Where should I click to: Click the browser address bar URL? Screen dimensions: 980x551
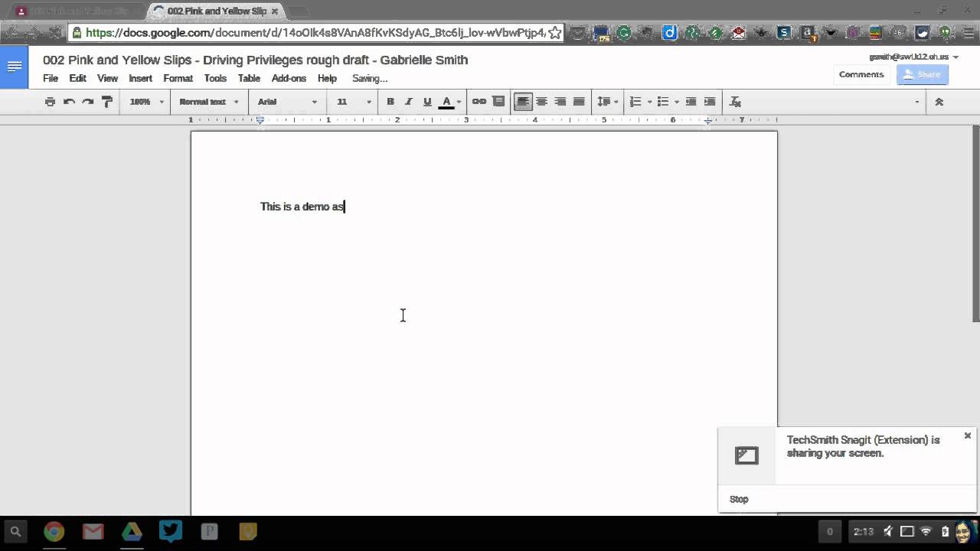[x=315, y=33]
